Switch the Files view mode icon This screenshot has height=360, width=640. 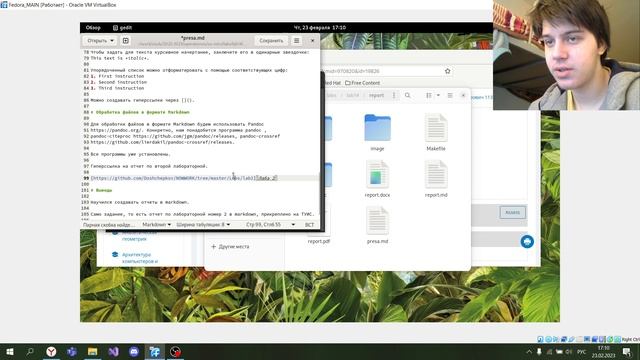(429, 96)
